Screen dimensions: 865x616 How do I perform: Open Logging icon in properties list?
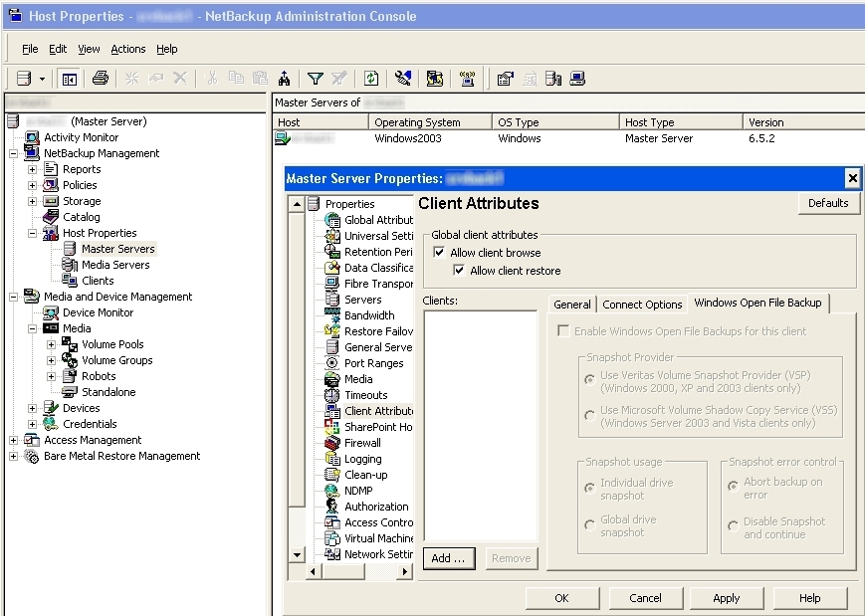pyautogui.click(x=332, y=459)
